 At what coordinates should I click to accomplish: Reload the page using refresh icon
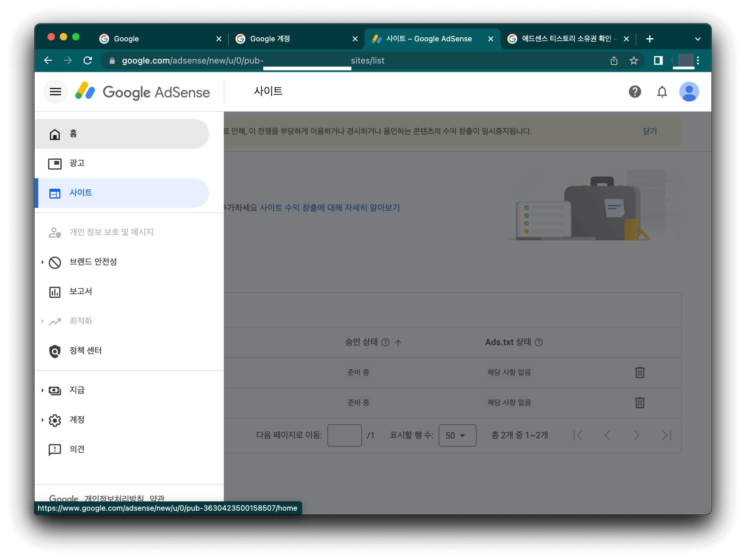88,61
